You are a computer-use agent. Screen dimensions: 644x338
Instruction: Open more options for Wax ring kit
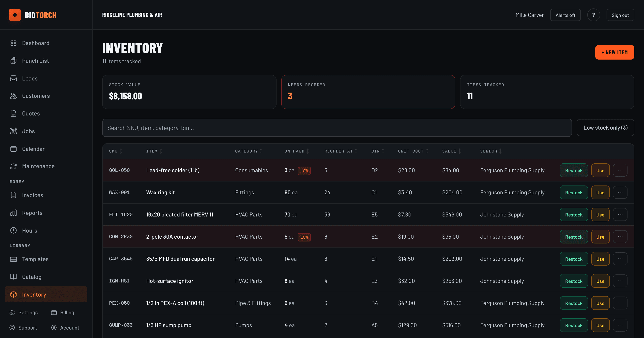(x=620, y=193)
